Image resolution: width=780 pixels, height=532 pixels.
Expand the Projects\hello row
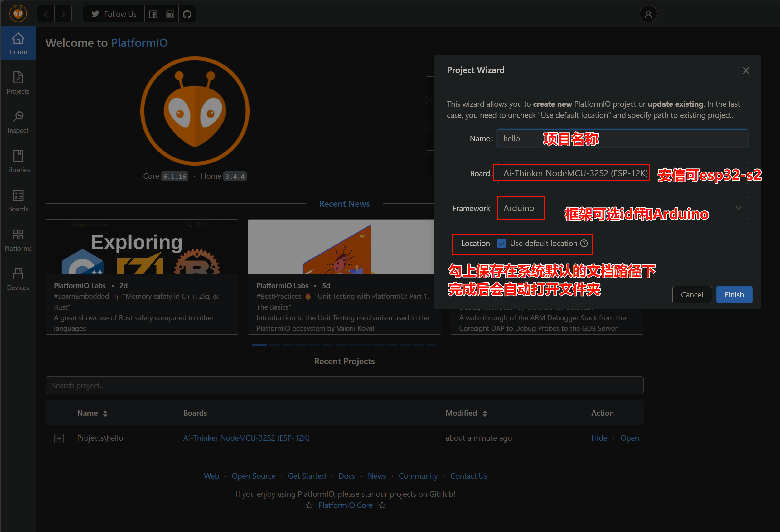(59, 438)
